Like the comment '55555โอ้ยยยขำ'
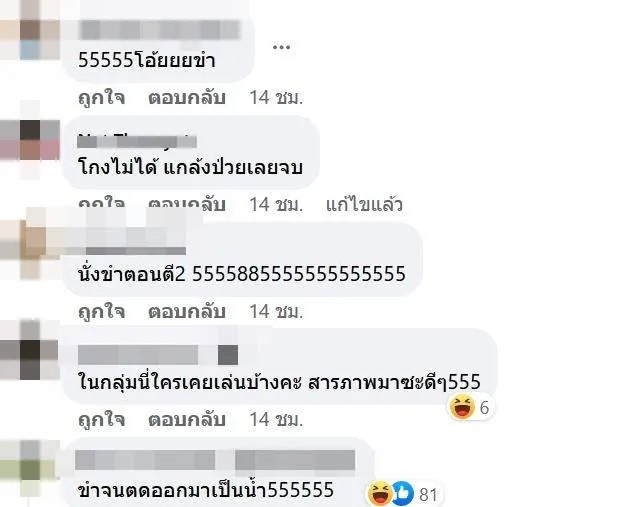642x507 pixels. click(102, 98)
